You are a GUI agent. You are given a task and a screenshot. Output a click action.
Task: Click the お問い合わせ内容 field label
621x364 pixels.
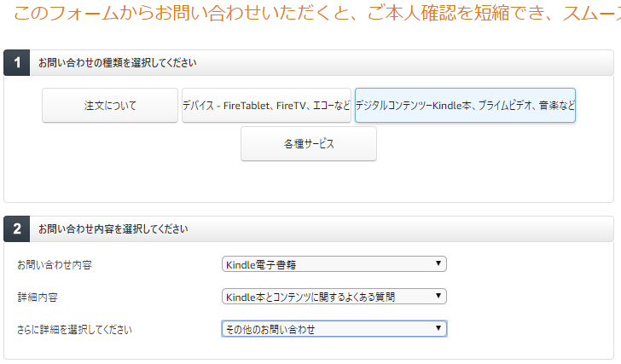pyautogui.click(x=55, y=265)
